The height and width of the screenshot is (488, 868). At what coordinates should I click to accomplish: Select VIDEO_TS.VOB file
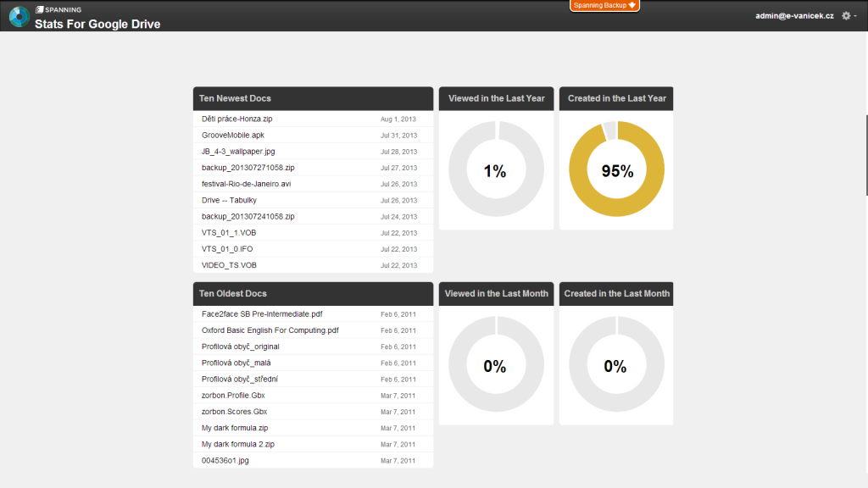tap(229, 265)
